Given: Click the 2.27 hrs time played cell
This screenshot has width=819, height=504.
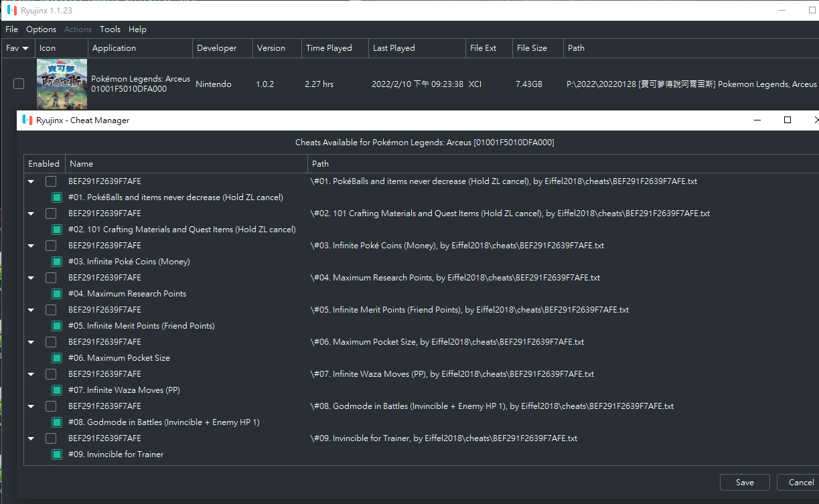Looking at the screenshot, I should 319,84.
